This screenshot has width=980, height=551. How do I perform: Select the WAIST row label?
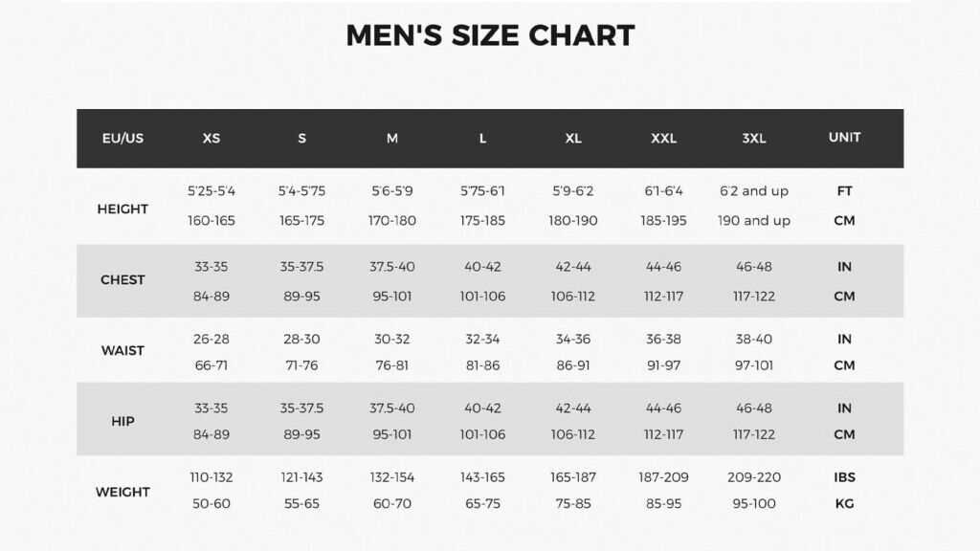122,350
